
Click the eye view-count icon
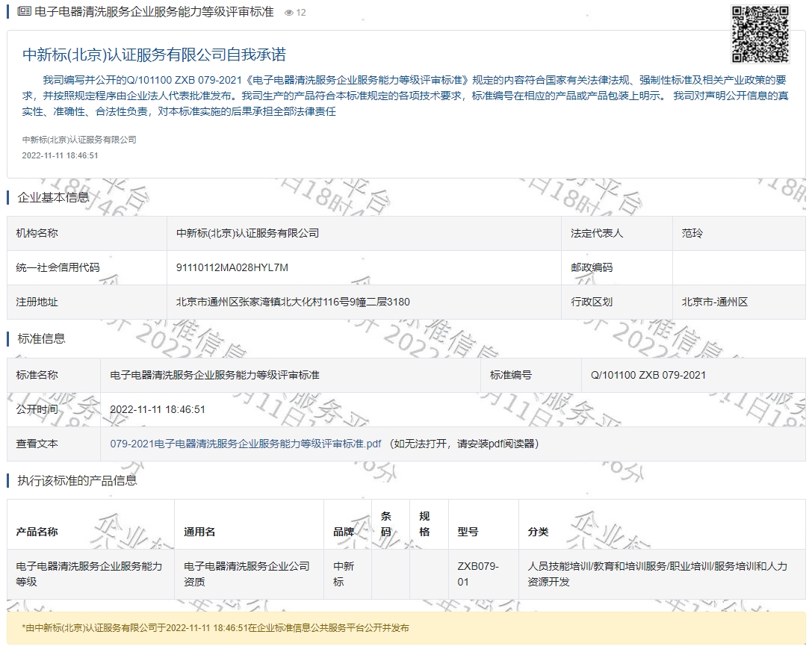click(x=289, y=13)
